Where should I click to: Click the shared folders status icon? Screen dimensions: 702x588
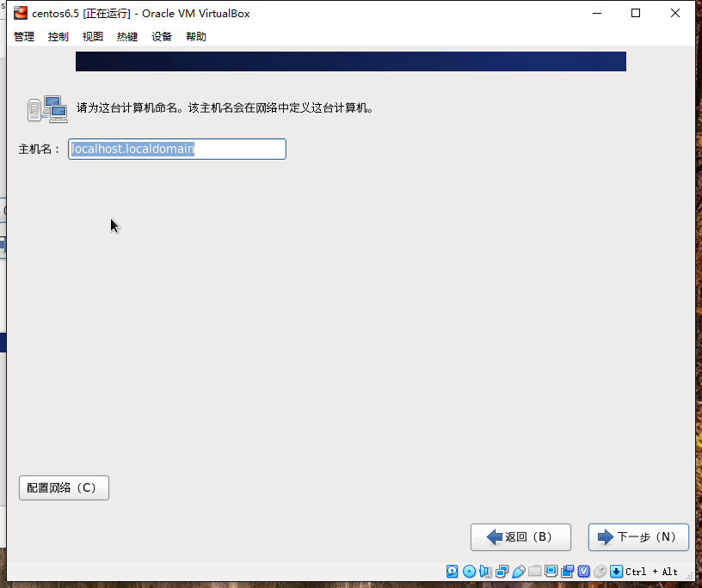(x=534, y=571)
